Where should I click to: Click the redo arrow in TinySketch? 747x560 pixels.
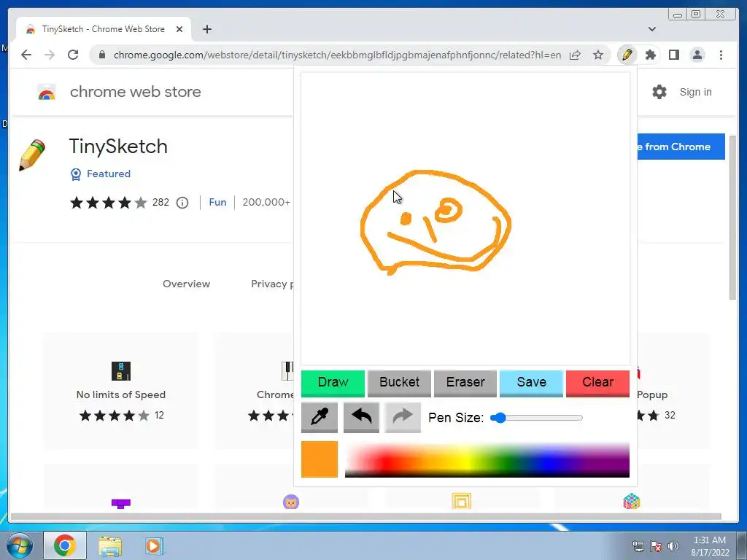[403, 417]
